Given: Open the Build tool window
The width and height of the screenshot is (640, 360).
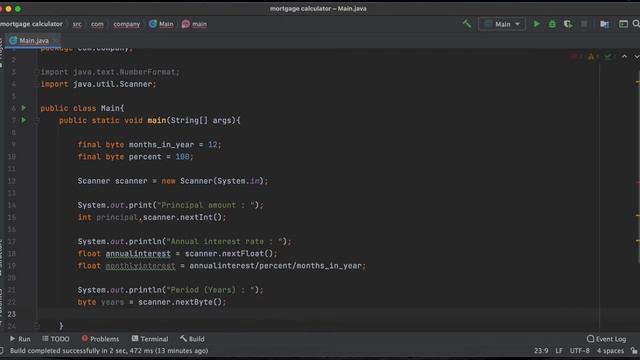Looking at the screenshot, I should pyautogui.click(x=192, y=339).
